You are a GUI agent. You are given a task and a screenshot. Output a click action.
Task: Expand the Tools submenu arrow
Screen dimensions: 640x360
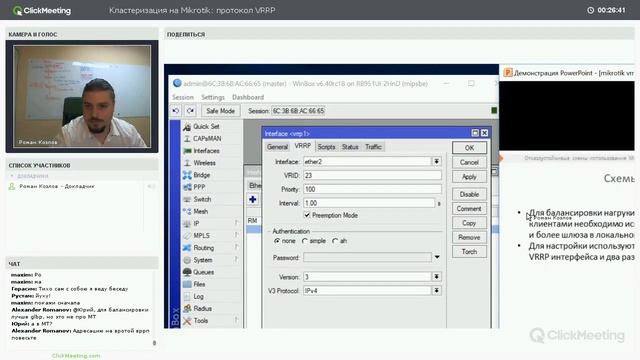236,320
